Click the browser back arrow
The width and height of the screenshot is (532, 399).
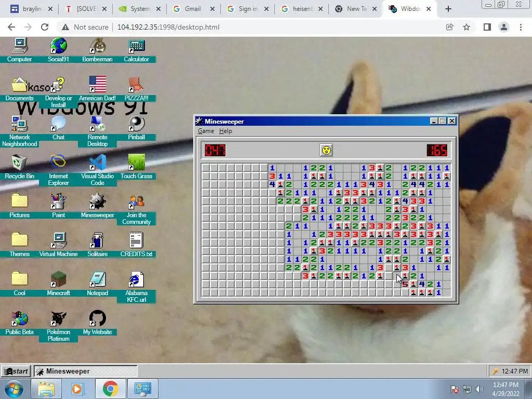pyautogui.click(x=11, y=27)
